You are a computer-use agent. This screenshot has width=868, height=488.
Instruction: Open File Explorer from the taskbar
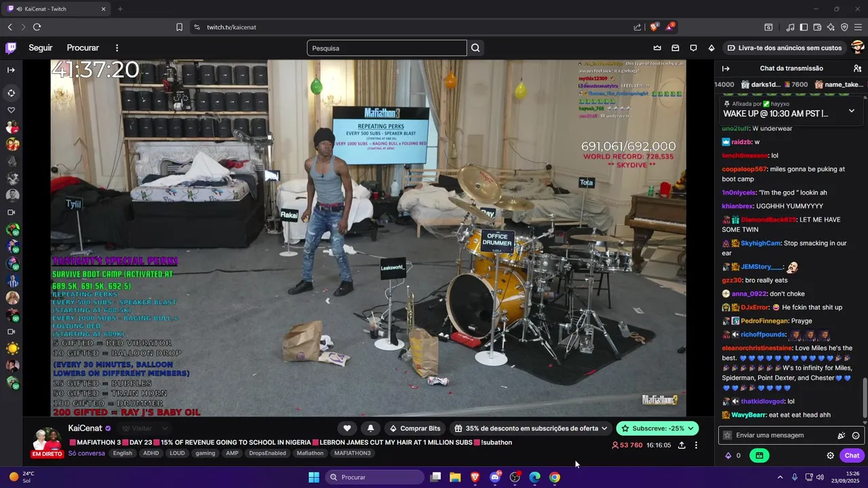[x=455, y=477]
